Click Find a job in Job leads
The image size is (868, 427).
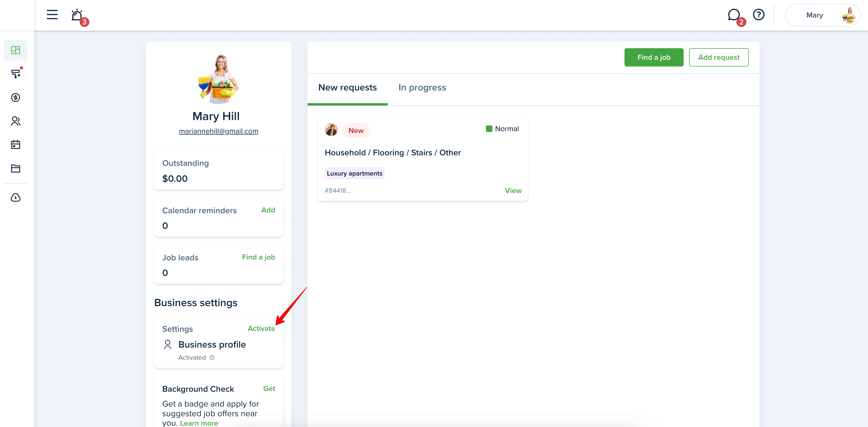[259, 257]
